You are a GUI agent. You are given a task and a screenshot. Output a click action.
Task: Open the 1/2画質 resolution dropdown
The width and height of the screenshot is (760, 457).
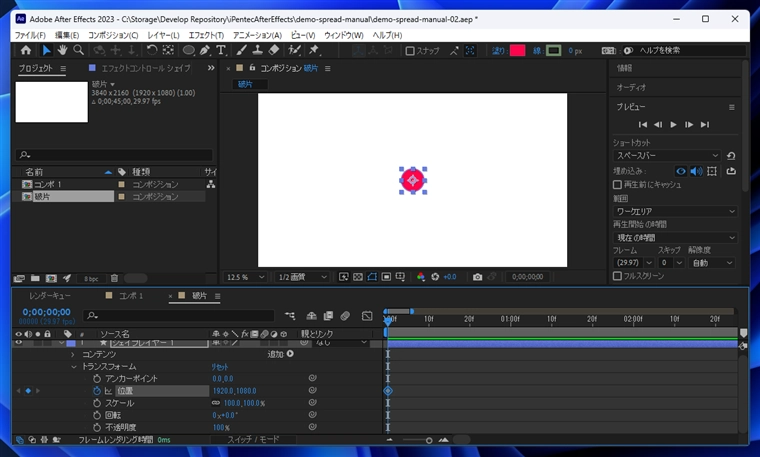point(302,277)
